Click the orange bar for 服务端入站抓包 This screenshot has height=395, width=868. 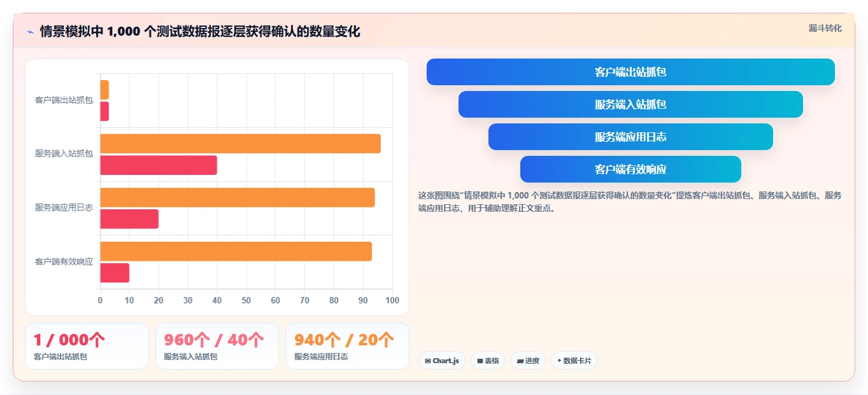coord(240,144)
